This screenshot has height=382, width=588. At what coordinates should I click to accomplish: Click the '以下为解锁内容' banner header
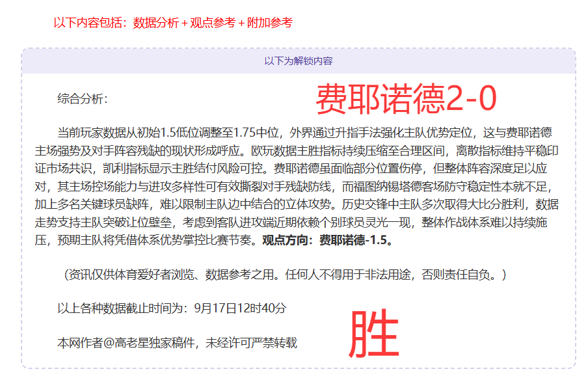(x=299, y=61)
